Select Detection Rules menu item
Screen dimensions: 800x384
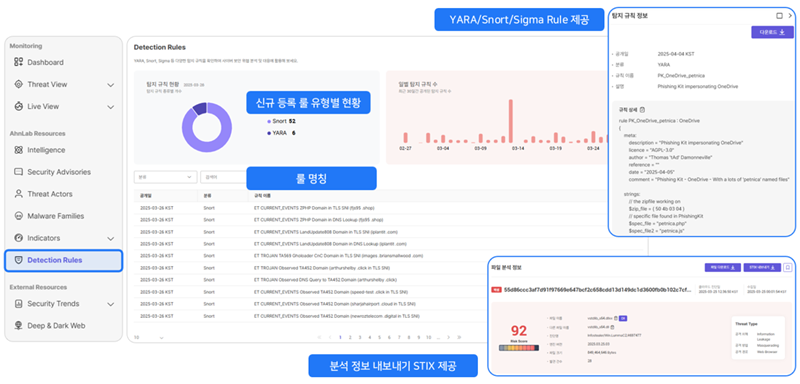click(x=64, y=260)
